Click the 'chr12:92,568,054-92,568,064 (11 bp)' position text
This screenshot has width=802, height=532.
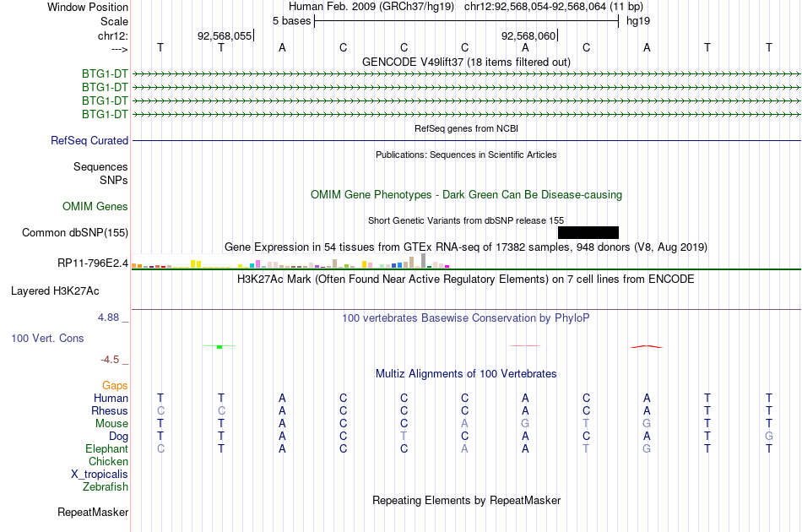coord(554,7)
